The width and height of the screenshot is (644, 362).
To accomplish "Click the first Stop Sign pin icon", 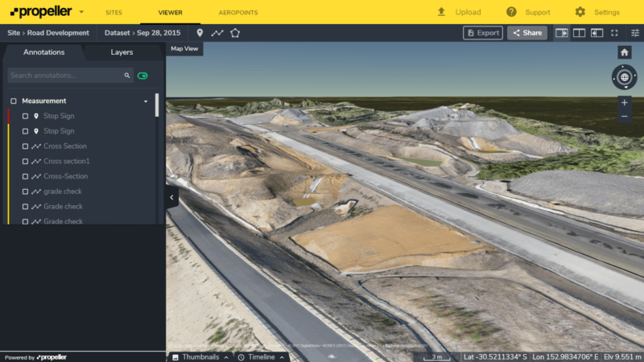I will tap(36, 116).
